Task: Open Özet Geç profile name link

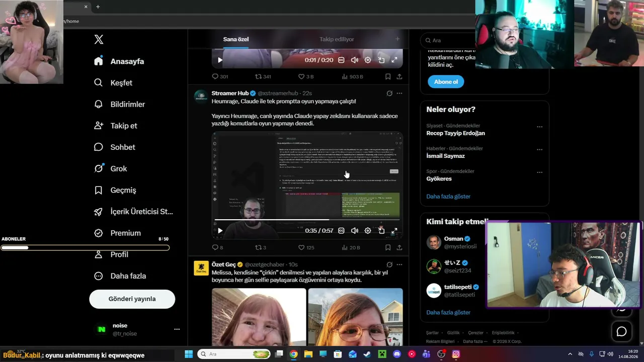Action: click(x=224, y=264)
